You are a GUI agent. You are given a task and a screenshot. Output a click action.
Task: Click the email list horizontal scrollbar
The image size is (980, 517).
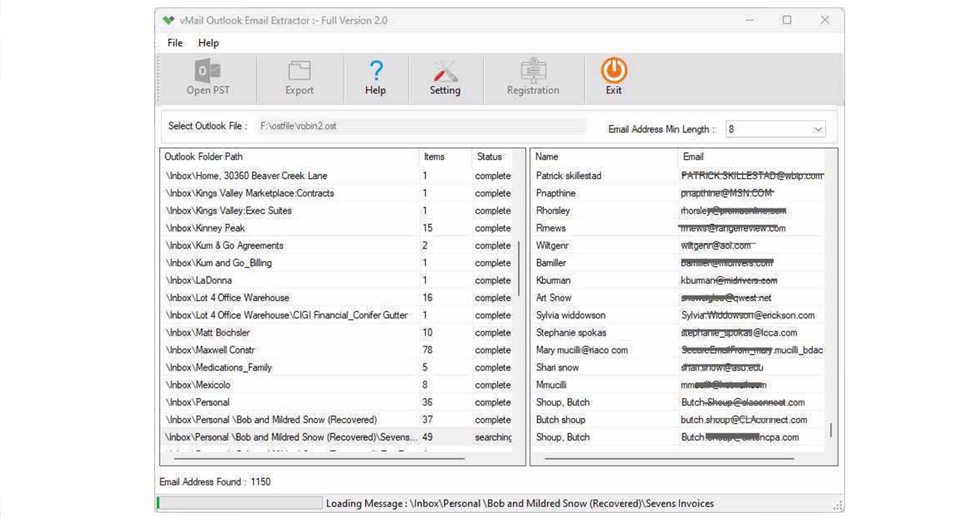669,458
